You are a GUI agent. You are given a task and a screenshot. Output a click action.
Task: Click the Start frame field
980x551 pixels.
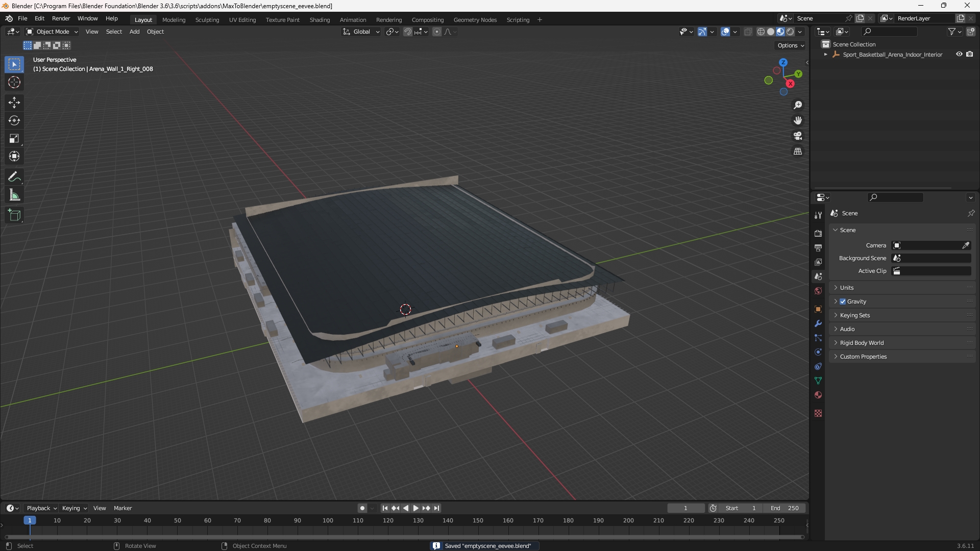point(741,508)
